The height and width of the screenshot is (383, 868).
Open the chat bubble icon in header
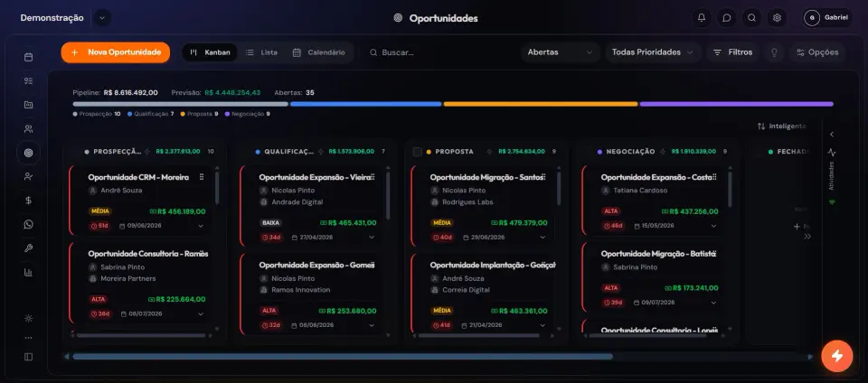click(727, 18)
